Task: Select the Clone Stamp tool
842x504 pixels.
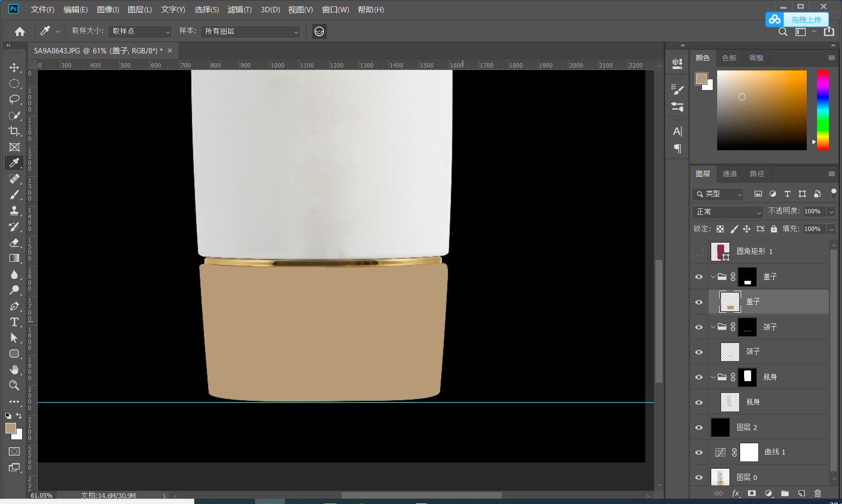Action: tap(14, 210)
